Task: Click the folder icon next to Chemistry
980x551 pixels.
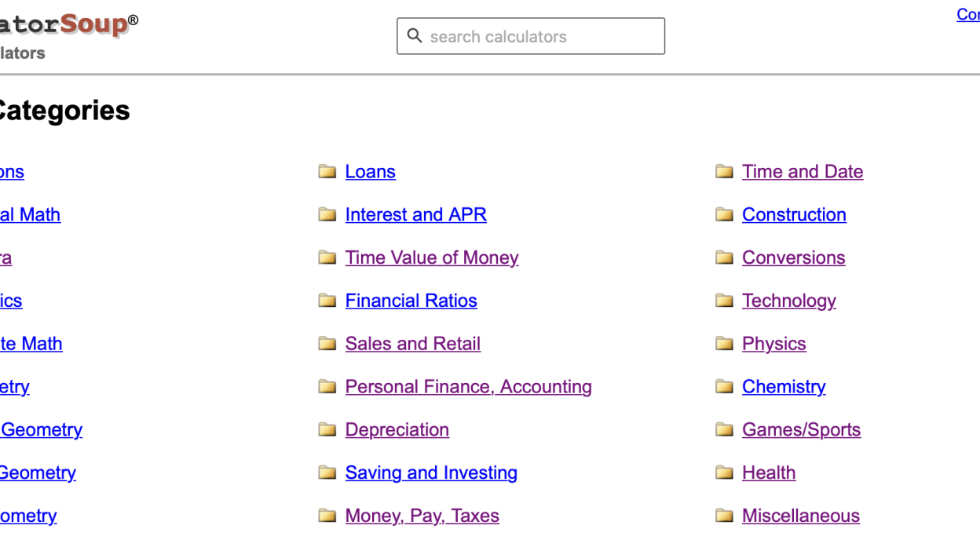Action: tap(724, 387)
